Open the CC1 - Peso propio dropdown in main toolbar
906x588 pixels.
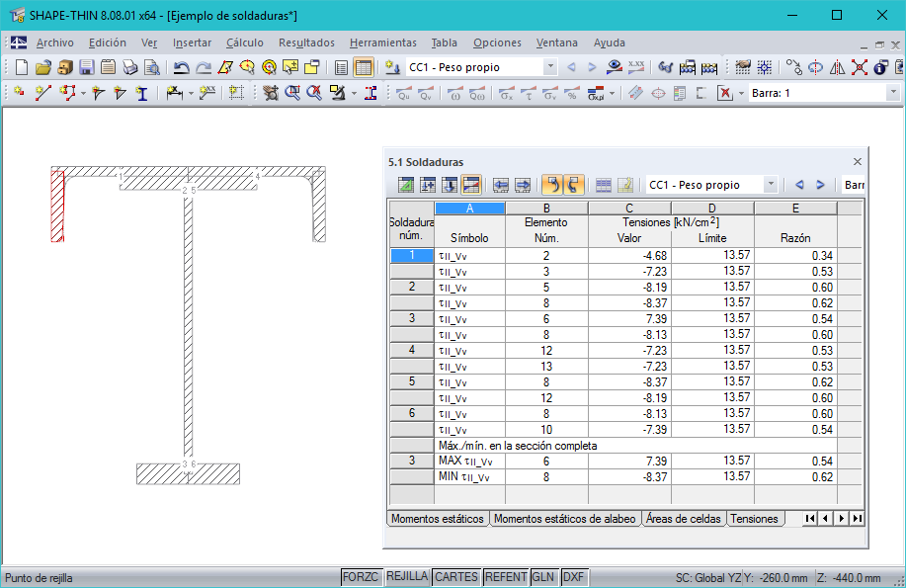tap(550, 67)
